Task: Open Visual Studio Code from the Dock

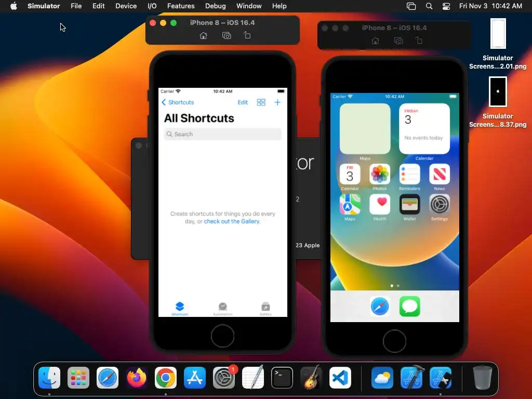Action: pyautogui.click(x=340, y=378)
